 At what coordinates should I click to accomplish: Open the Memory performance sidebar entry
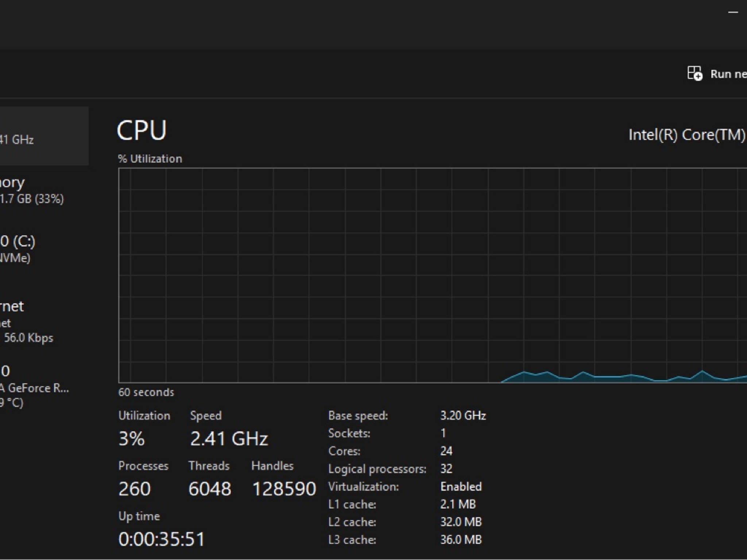tap(44, 190)
